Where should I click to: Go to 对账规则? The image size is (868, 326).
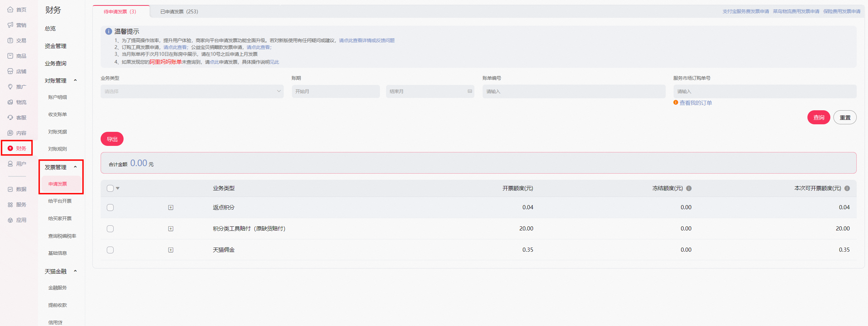[58, 149]
